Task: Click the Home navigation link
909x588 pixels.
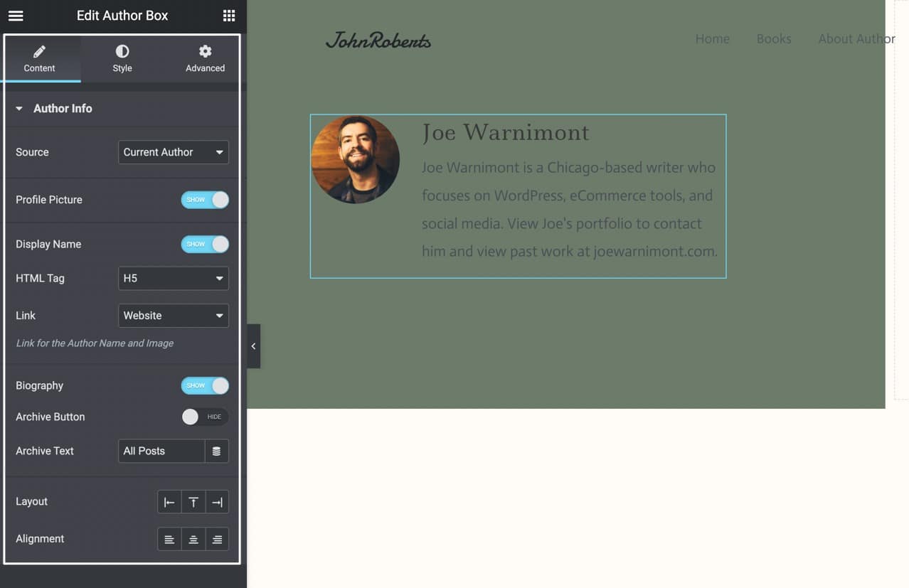Action: pos(712,38)
